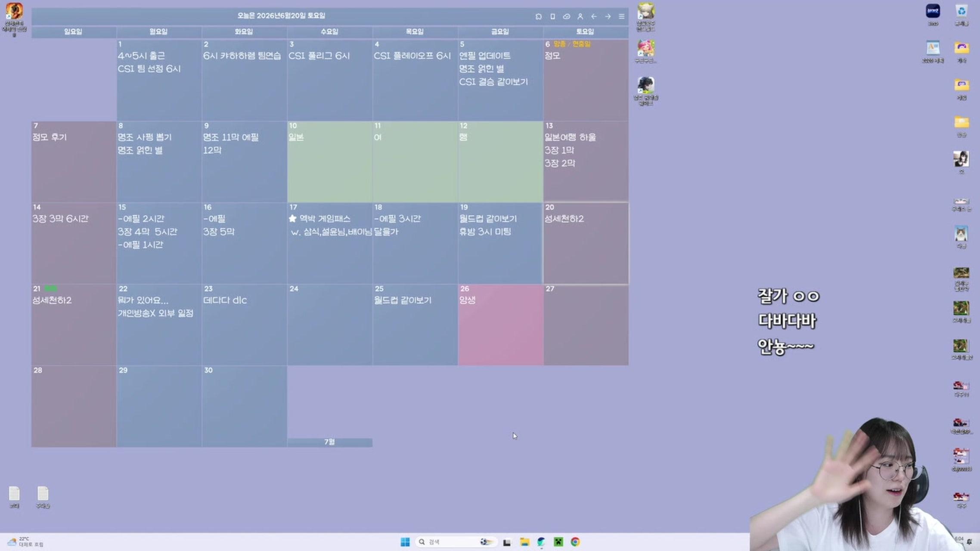This screenshot has width=980, height=551.
Task: Open the 22°C weather widget on taskbar
Action: pyautogui.click(x=25, y=542)
